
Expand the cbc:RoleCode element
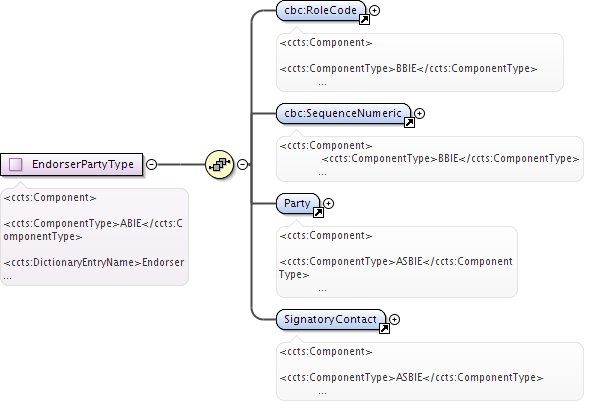coord(374,11)
